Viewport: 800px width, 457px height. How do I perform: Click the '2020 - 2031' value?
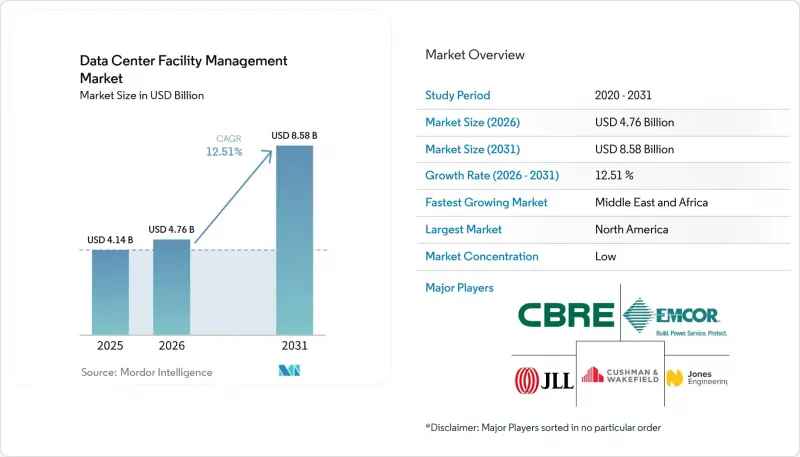coord(623,95)
